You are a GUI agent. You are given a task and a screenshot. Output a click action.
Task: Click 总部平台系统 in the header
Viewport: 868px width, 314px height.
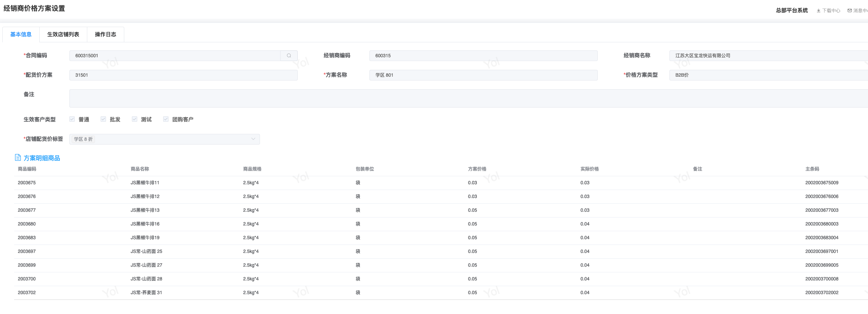[792, 11]
